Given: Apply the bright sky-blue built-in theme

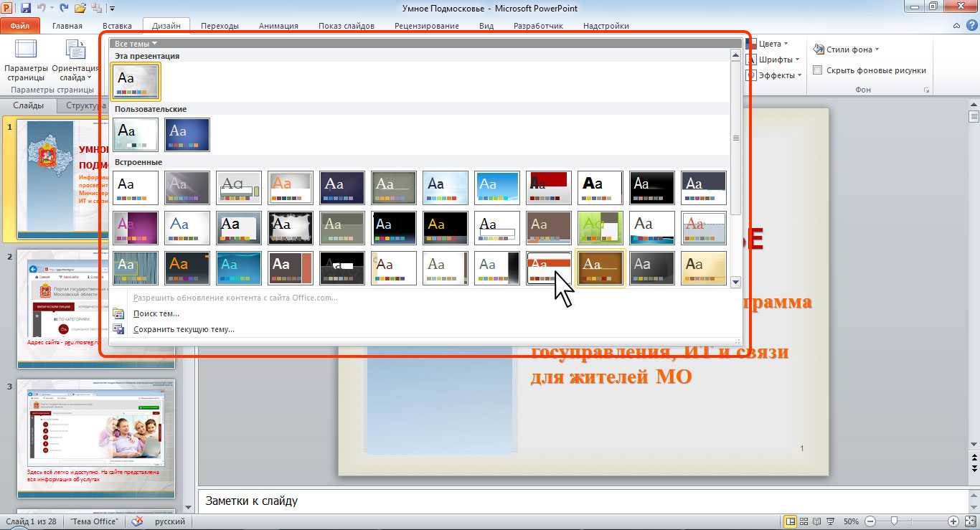Looking at the screenshot, I should click(x=497, y=187).
